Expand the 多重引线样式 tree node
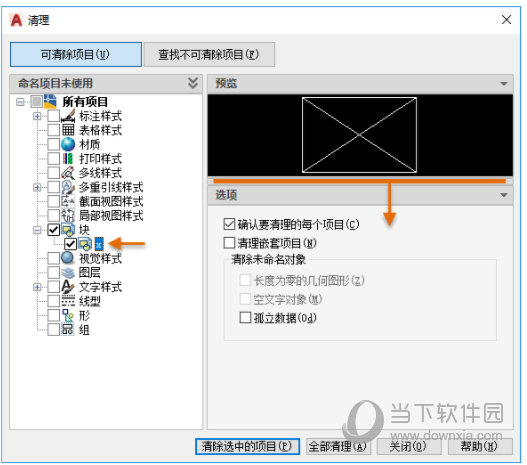This screenshot has height=465, width=527. pyautogui.click(x=37, y=187)
